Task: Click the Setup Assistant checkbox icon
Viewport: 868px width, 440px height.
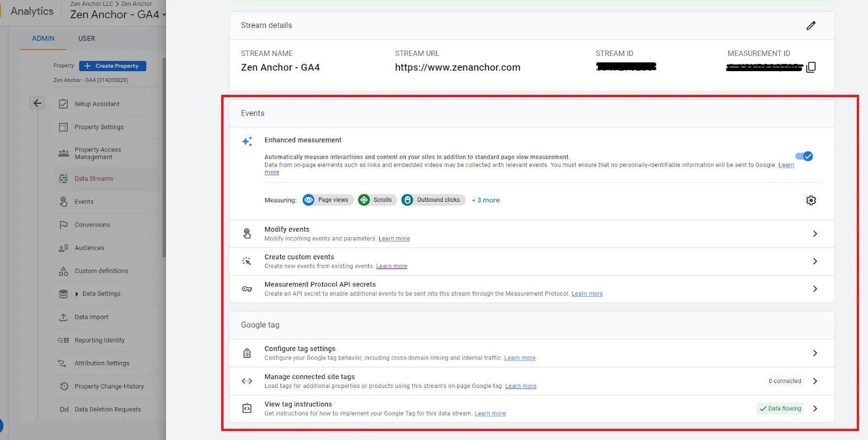Action: pos(63,104)
